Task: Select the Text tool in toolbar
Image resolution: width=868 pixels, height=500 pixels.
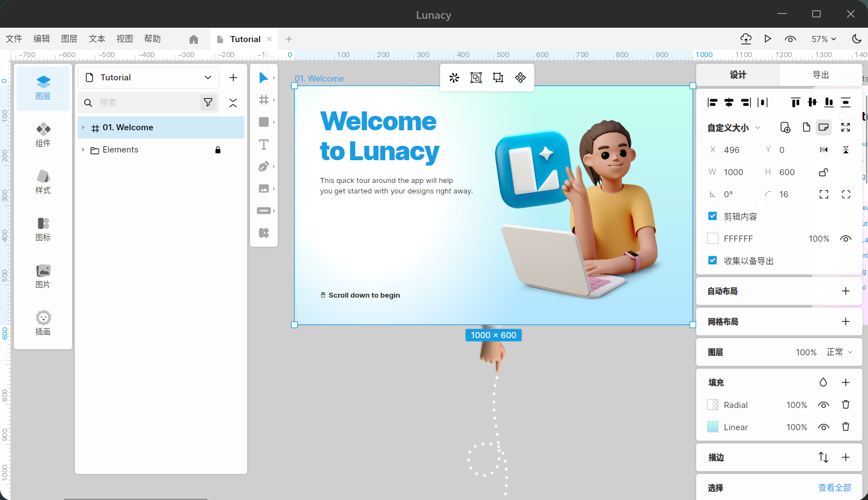Action: click(x=264, y=145)
